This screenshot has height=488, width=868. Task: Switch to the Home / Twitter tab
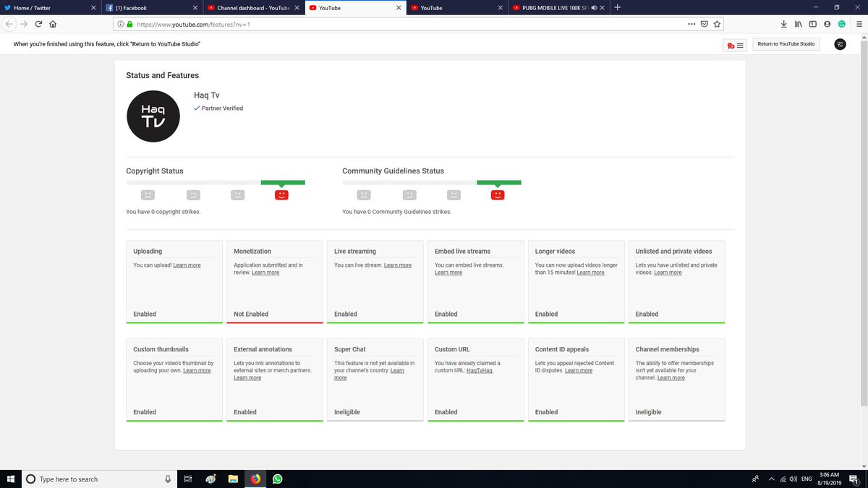(x=49, y=7)
